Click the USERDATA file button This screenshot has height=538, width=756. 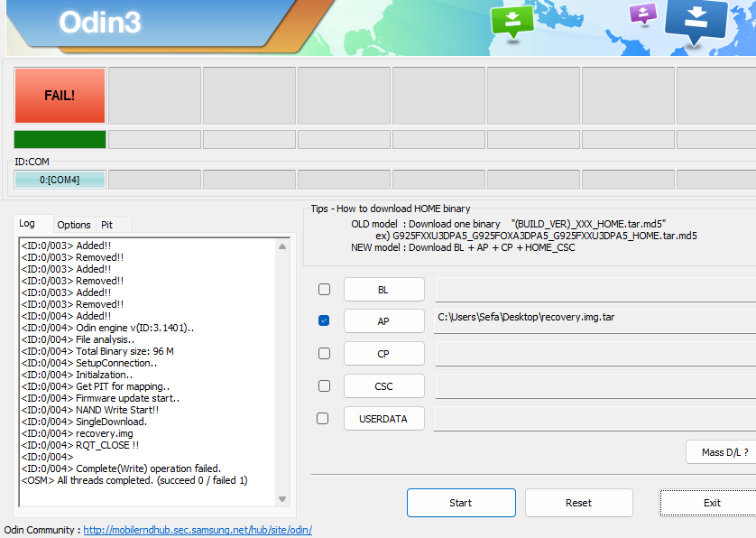(383, 418)
